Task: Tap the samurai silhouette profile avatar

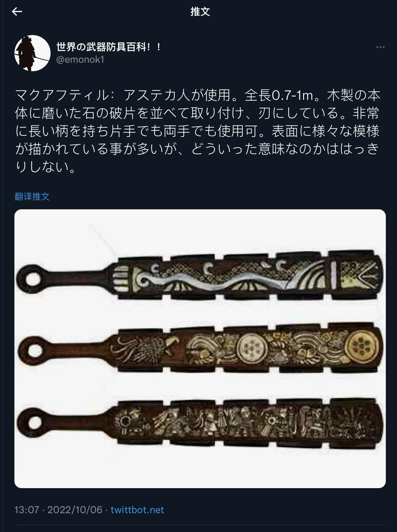Action: [x=32, y=53]
